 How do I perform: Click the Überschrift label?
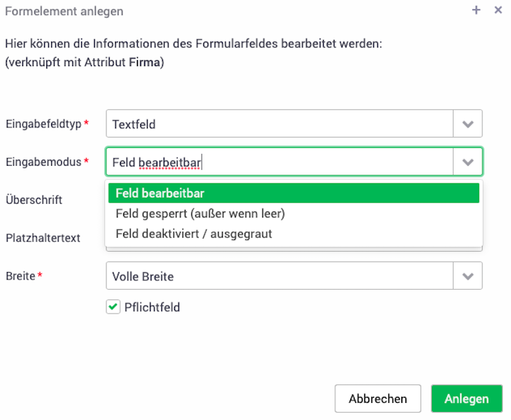click(34, 200)
